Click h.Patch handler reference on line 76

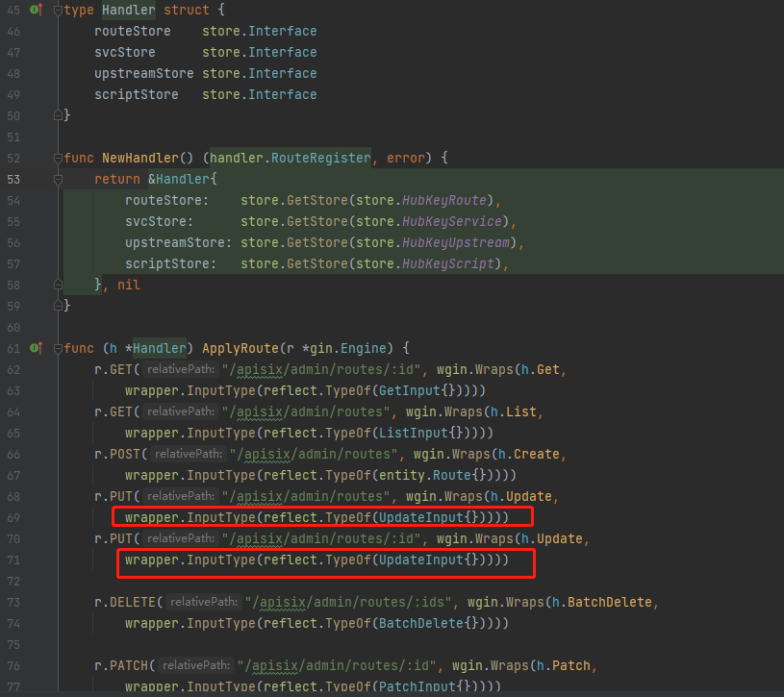563,665
